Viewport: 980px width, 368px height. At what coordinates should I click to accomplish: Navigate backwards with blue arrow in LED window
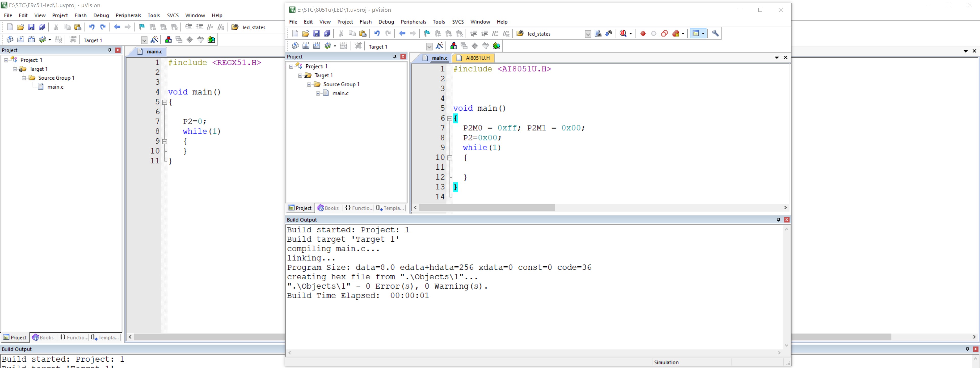(402, 33)
